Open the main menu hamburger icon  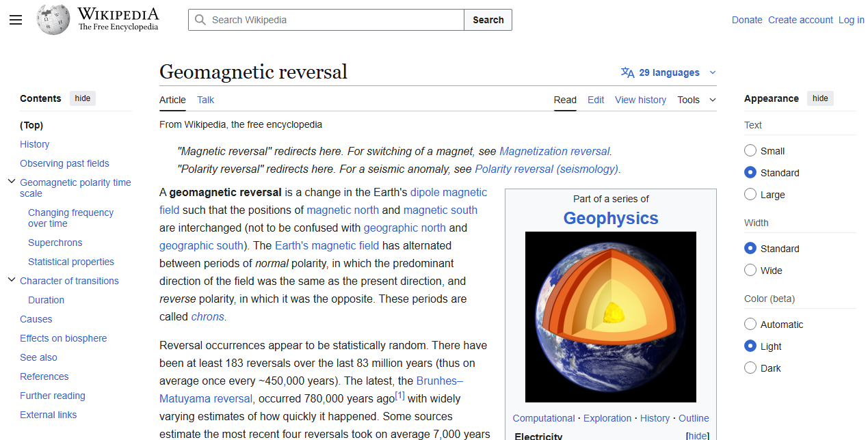16,20
